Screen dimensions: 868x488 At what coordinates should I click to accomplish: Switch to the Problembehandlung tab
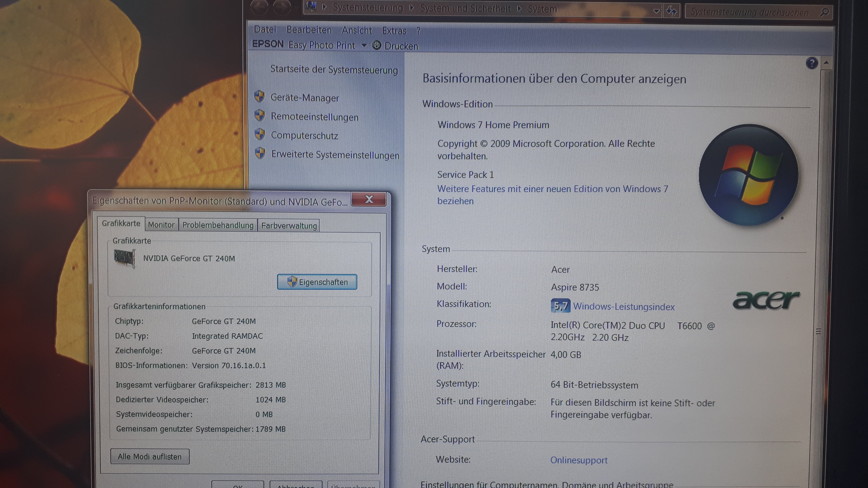pos(218,225)
